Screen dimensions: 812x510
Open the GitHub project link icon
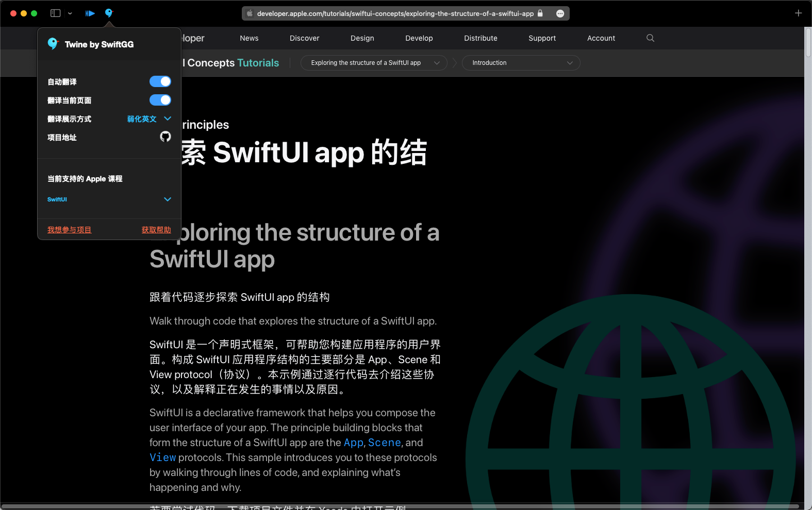tap(165, 137)
